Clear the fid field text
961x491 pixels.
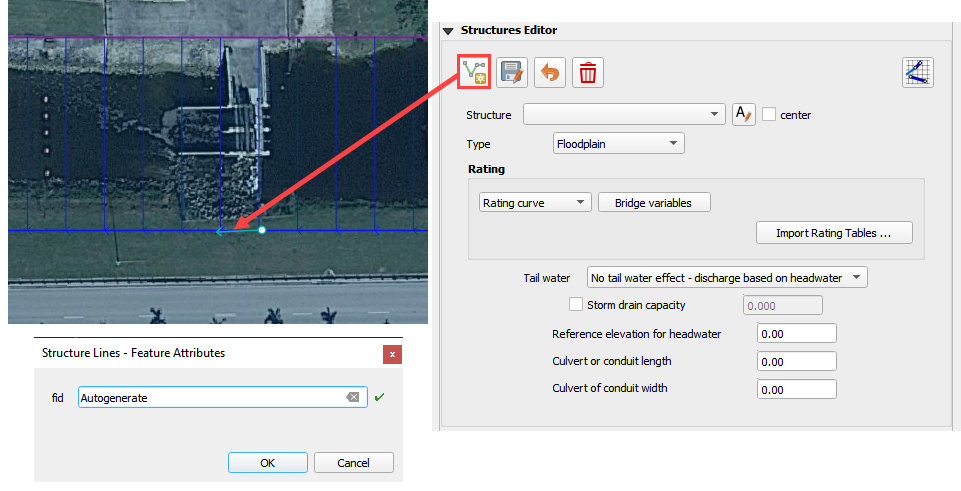pos(352,398)
